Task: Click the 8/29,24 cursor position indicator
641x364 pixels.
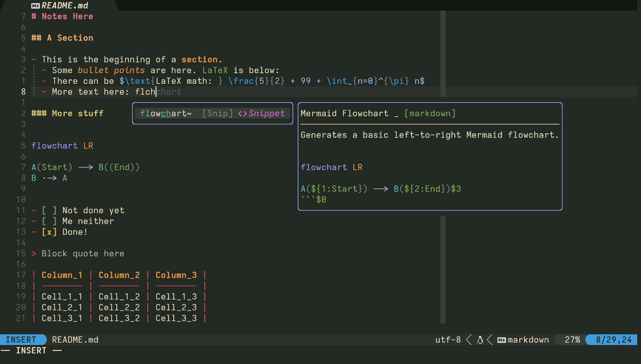Action: pos(614,340)
